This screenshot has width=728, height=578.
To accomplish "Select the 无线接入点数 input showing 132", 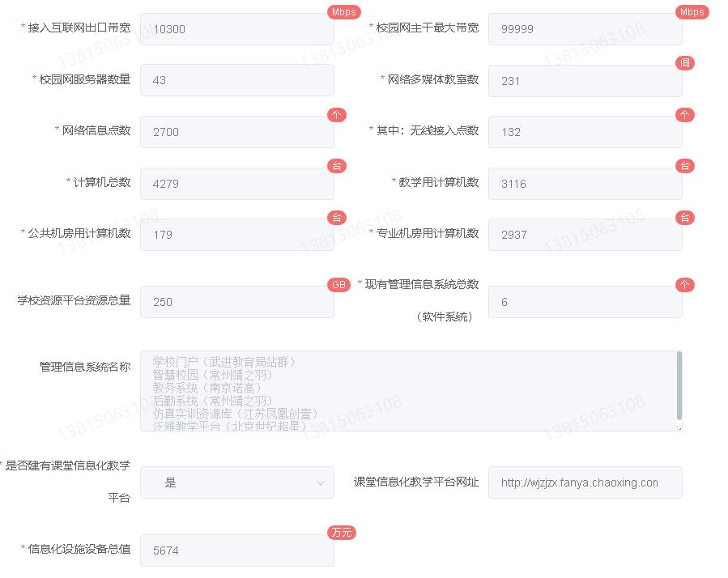I will coord(585,132).
